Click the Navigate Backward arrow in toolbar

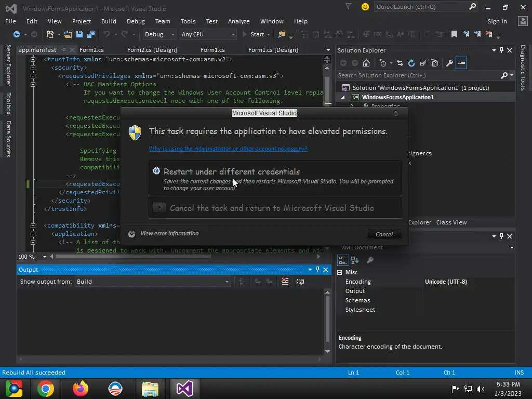pyautogui.click(x=16, y=34)
